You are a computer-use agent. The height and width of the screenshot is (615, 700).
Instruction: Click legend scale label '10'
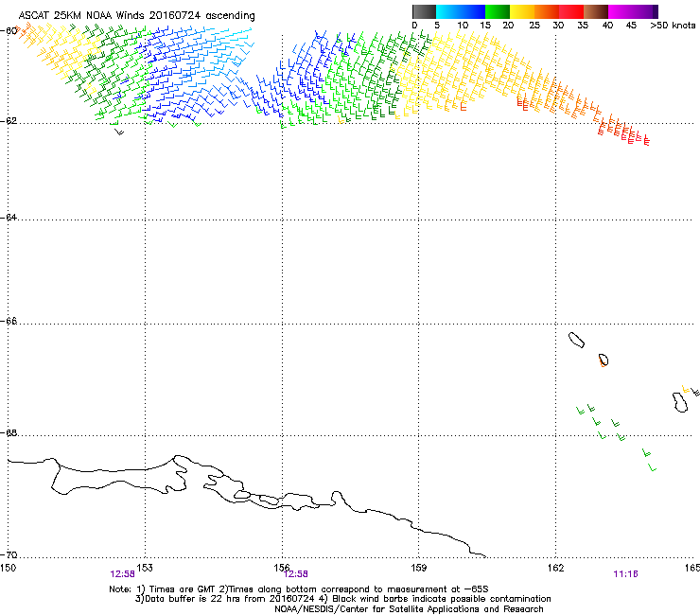463,26
